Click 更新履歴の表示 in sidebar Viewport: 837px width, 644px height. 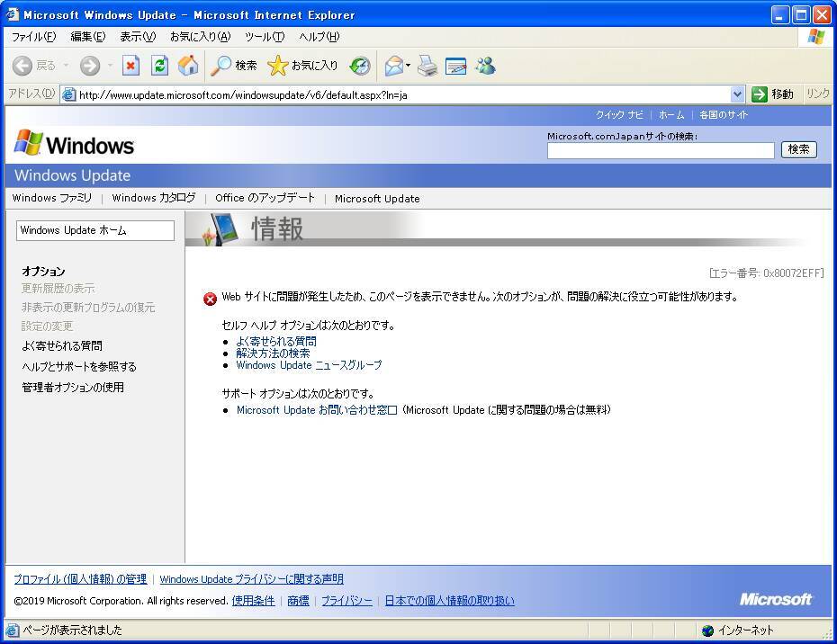point(58,289)
